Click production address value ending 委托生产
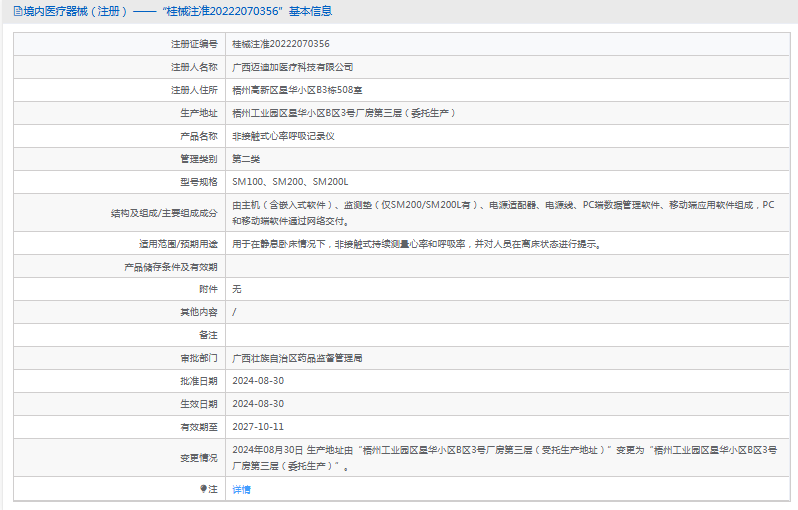This screenshot has height=510, width=798. [344, 113]
